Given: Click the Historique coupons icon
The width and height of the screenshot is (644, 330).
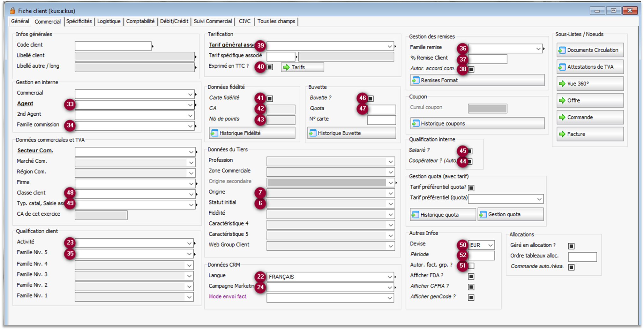Looking at the screenshot, I should coord(416,123).
